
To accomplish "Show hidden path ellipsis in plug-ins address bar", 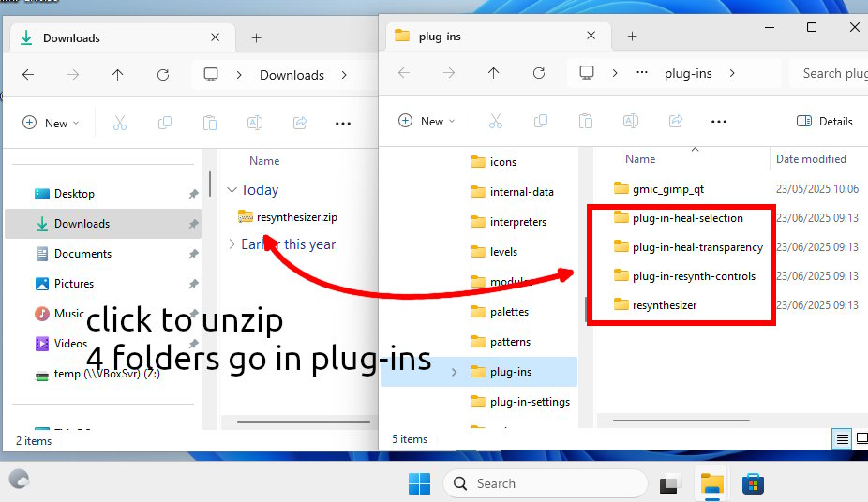I will click(x=642, y=73).
